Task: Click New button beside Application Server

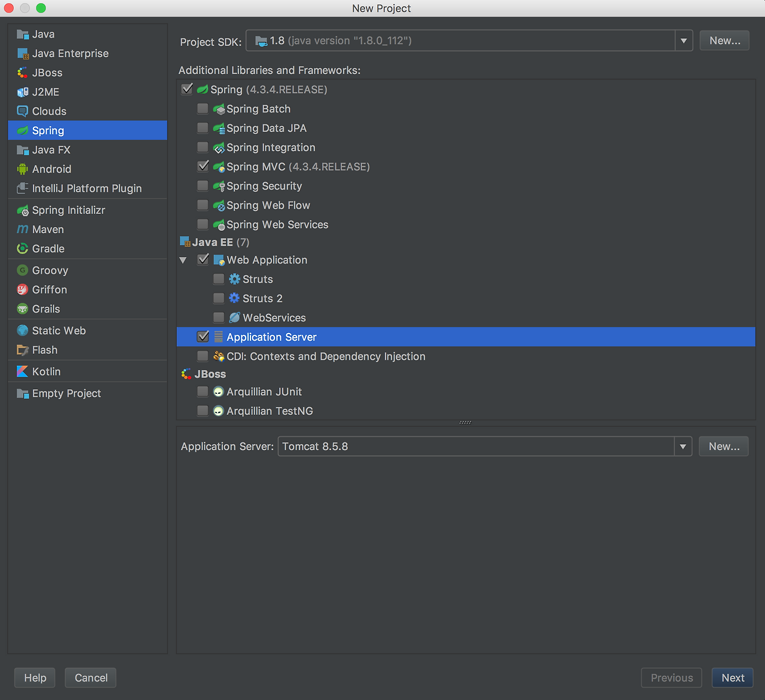Action: click(x=724, y=447)
